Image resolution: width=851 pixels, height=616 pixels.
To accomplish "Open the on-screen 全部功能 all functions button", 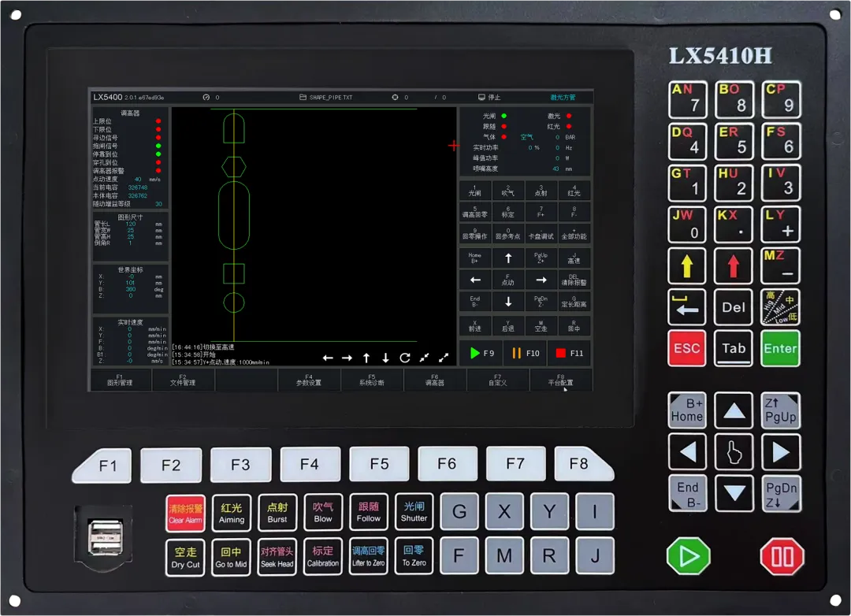I will click(x=574, y=234).
